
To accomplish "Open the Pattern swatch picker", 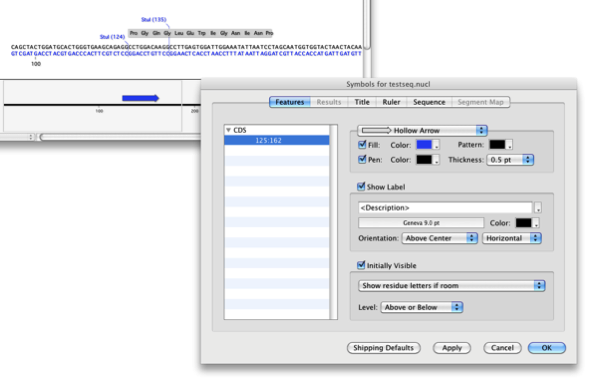I will tap(500, 145).
